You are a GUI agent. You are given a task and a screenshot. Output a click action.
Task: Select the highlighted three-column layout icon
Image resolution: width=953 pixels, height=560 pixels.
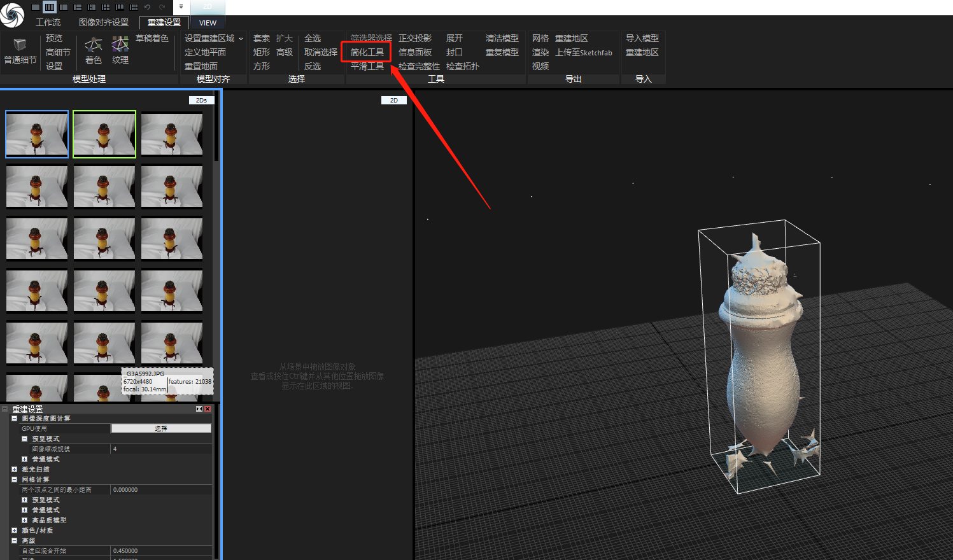pyautogui.click(x=50, y=7)
